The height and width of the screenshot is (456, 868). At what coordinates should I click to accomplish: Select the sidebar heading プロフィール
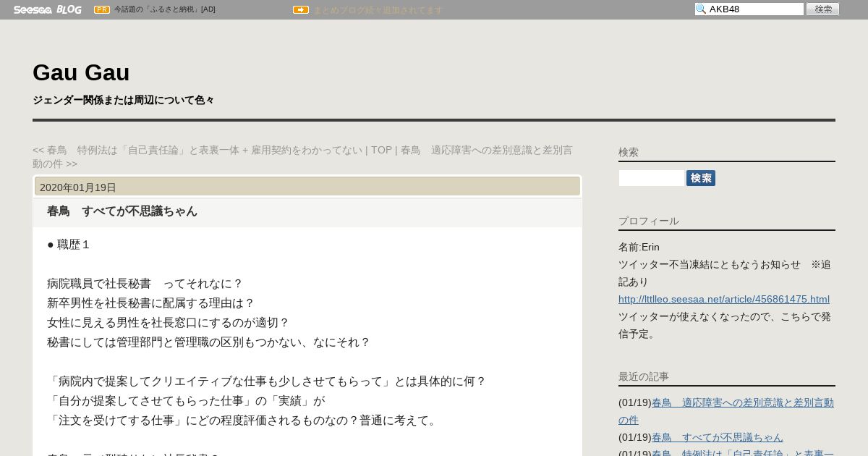[649, 221]
